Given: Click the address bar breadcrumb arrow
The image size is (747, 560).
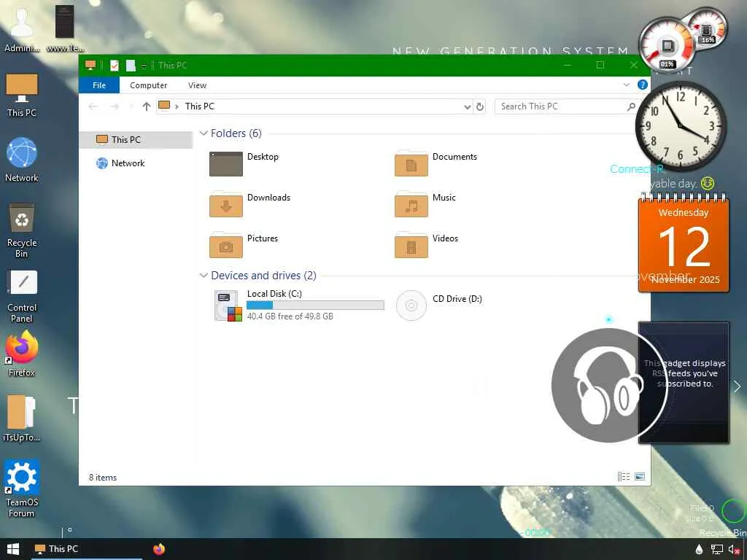Looking at the screenshot, I should point(177,106).
